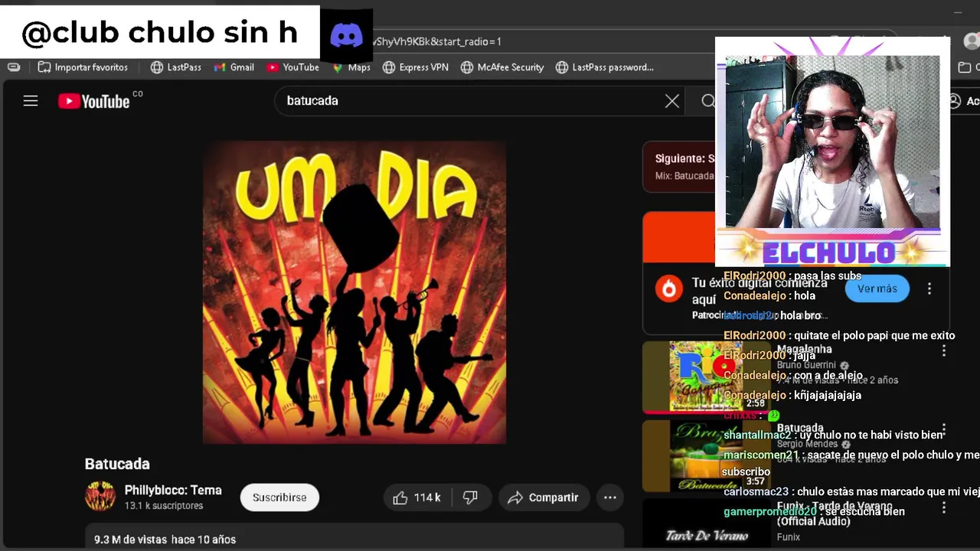The image size is (980, 551).
Task: Expand the 9.3 M de vistas description
Action: (354, 536)
